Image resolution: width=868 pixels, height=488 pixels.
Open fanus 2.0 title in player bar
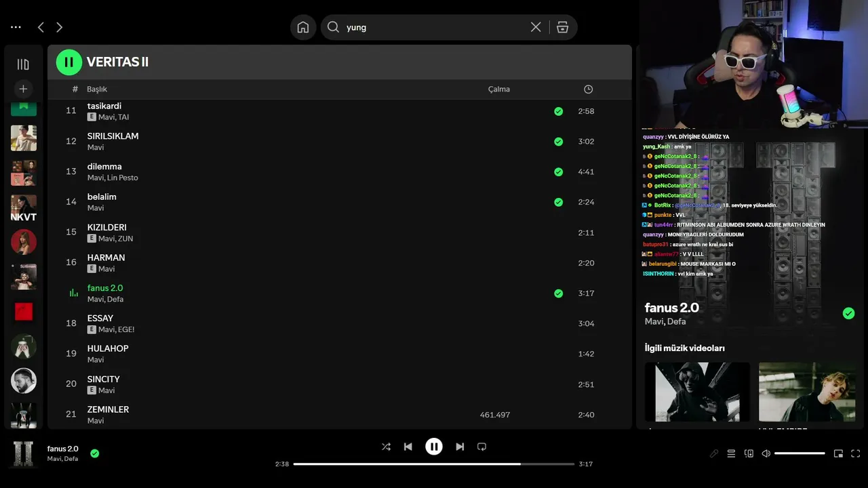tap(62, 449)
